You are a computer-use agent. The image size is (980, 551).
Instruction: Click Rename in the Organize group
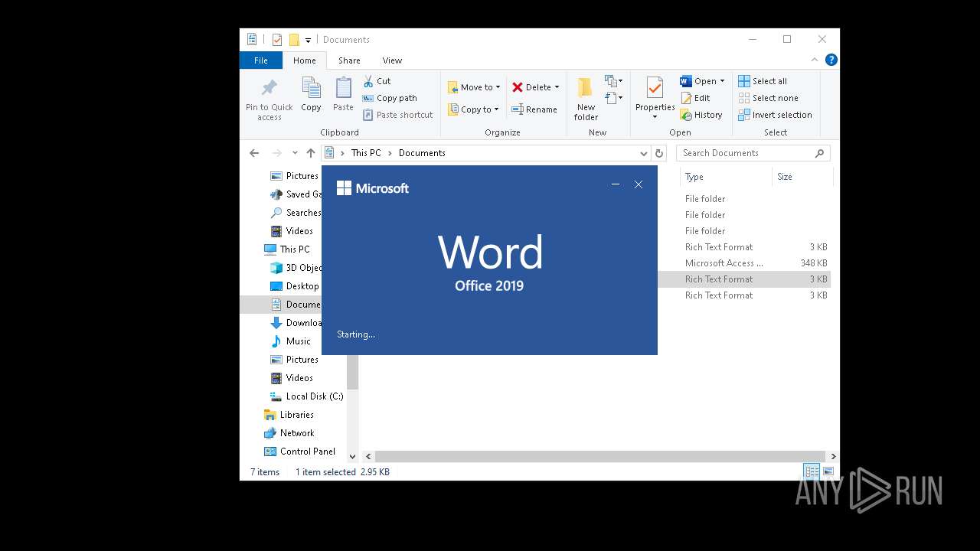(534, 109)
